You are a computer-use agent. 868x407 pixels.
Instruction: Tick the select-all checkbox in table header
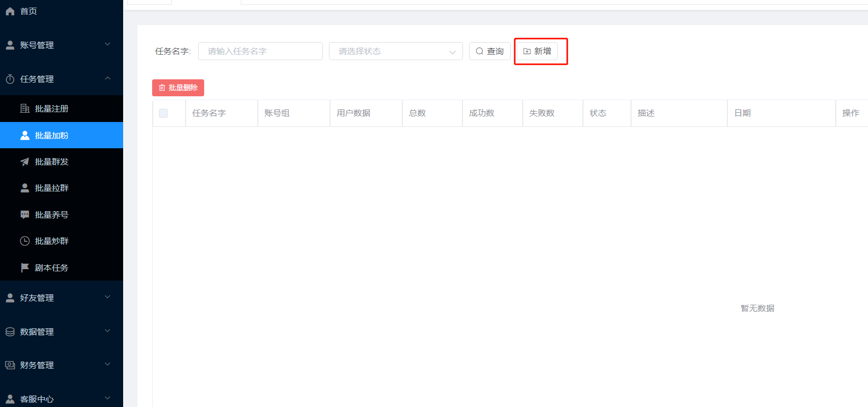[163, 113]
